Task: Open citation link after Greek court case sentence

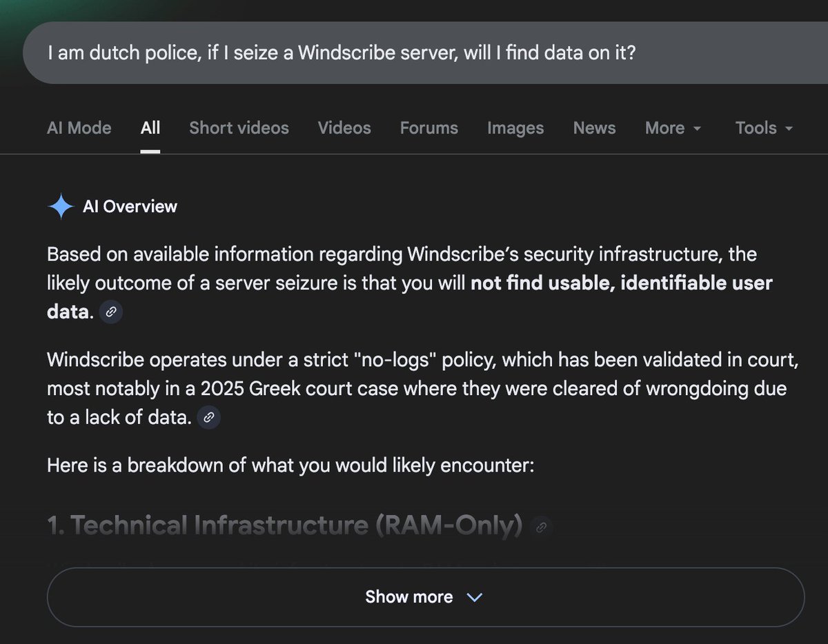Action: [208, 417]
